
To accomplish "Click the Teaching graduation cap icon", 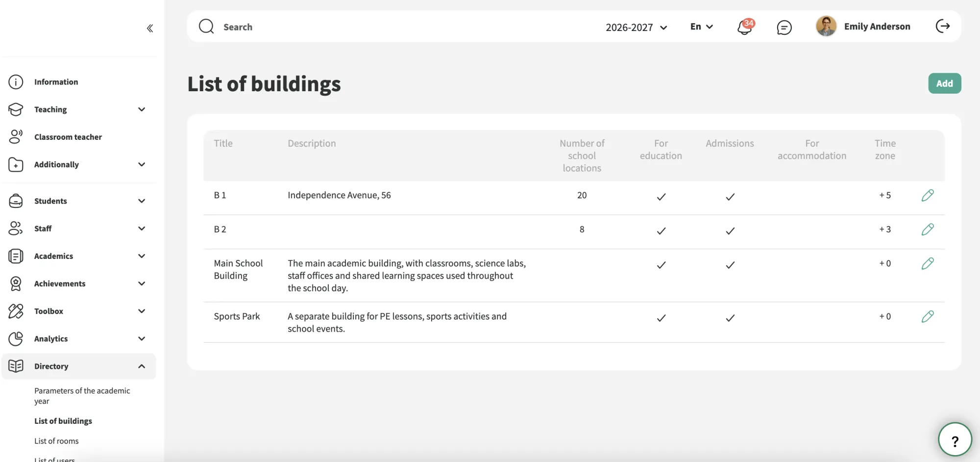I will [x=16, y=109].
